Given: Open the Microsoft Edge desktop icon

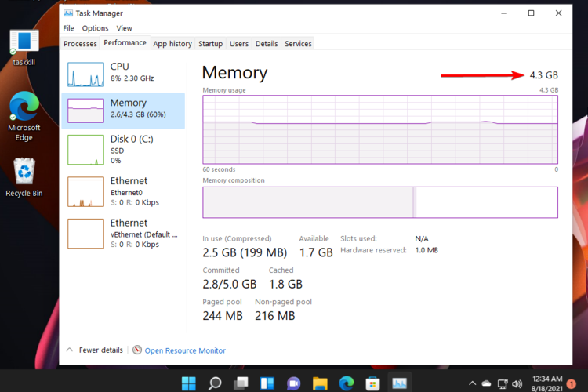Looking at the screenshot, I should 24,115.
